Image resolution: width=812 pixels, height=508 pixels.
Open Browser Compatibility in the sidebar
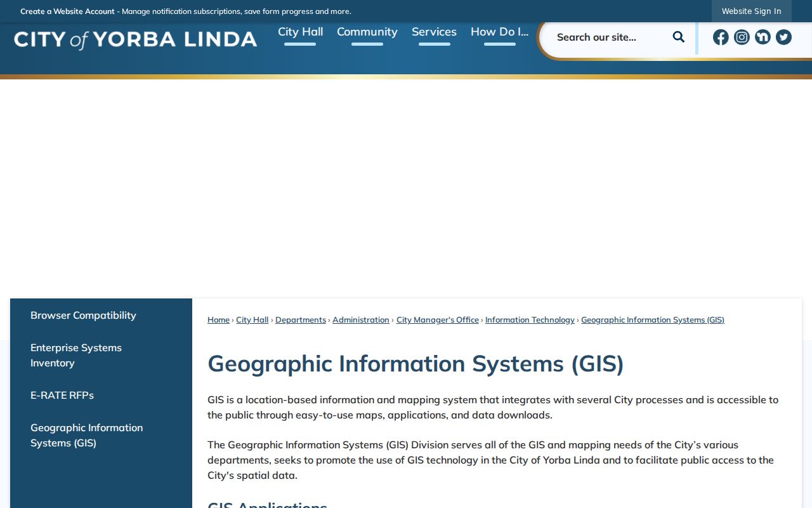[x=83, y=315]
